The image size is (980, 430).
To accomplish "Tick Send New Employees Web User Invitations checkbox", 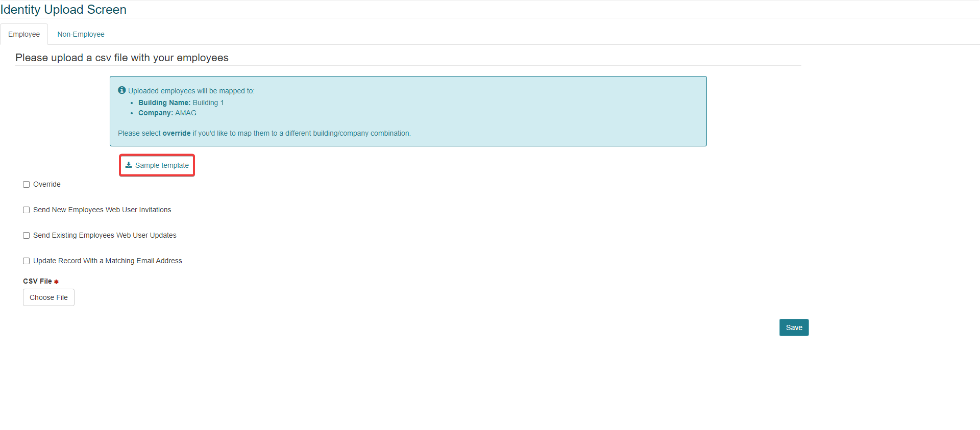I will pos(26,210).
